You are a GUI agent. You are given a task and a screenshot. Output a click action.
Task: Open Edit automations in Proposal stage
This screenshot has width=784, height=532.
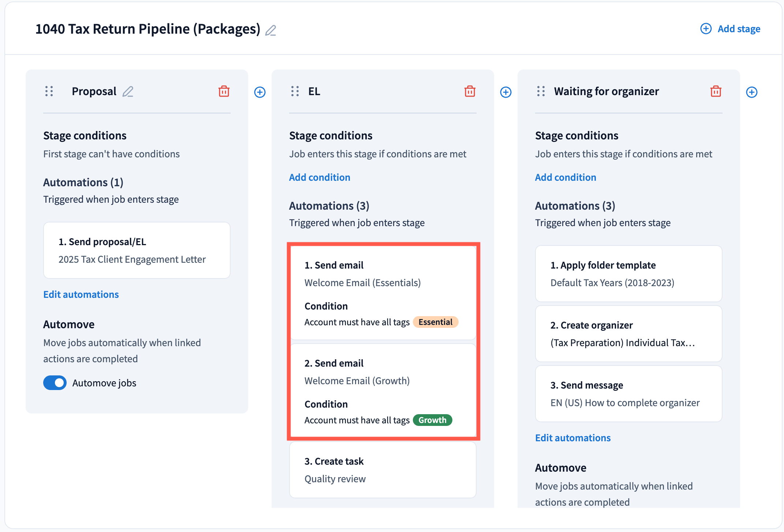coord(81,295)
